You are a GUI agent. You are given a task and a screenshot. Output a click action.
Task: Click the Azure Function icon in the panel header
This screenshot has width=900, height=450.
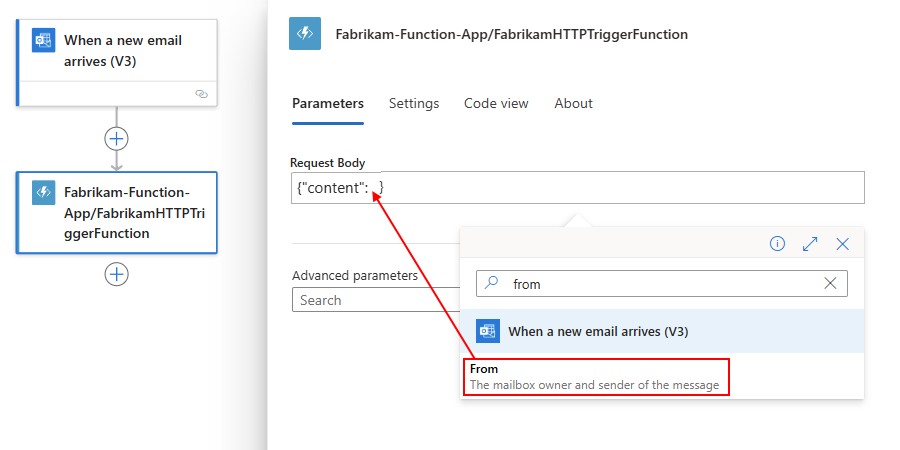coord(305,34)
